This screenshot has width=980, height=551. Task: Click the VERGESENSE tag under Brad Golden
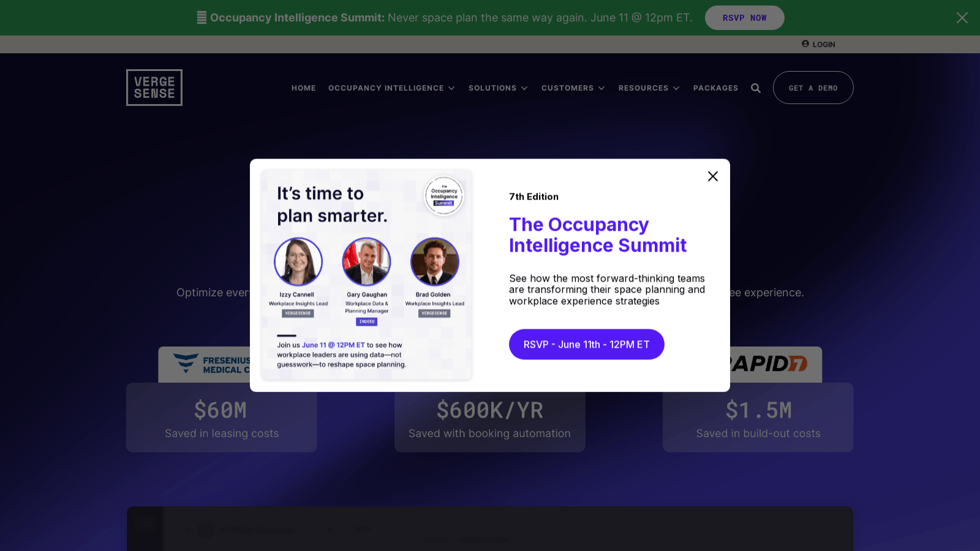point(434,313)
